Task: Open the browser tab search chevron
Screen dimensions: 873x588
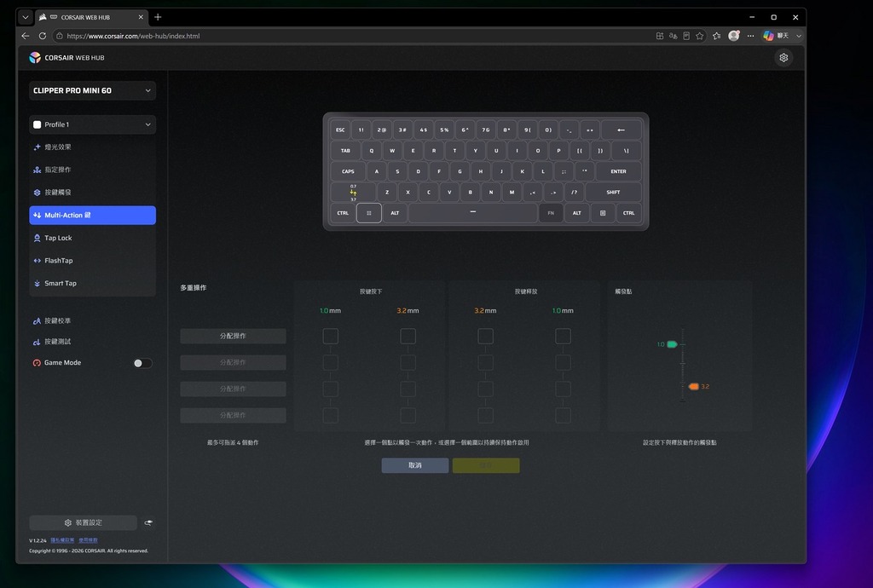Action: 25,17
